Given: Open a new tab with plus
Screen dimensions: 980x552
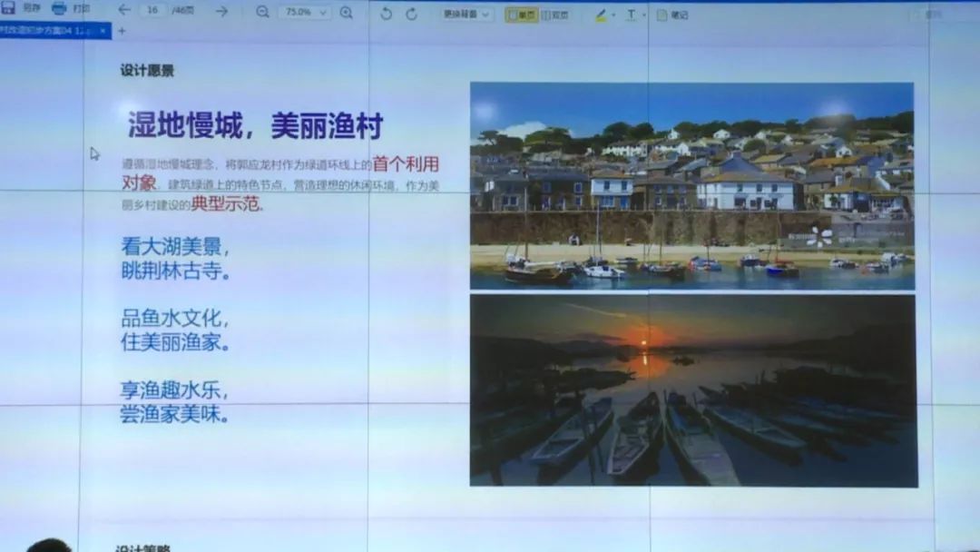Looking at the screenshot, I should click(122, 31).
